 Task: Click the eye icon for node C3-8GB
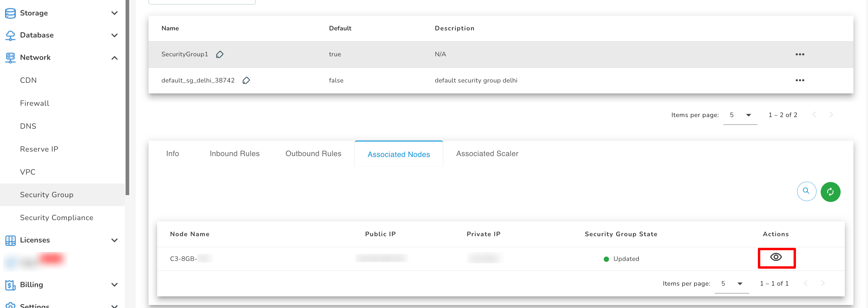[776, 257]
